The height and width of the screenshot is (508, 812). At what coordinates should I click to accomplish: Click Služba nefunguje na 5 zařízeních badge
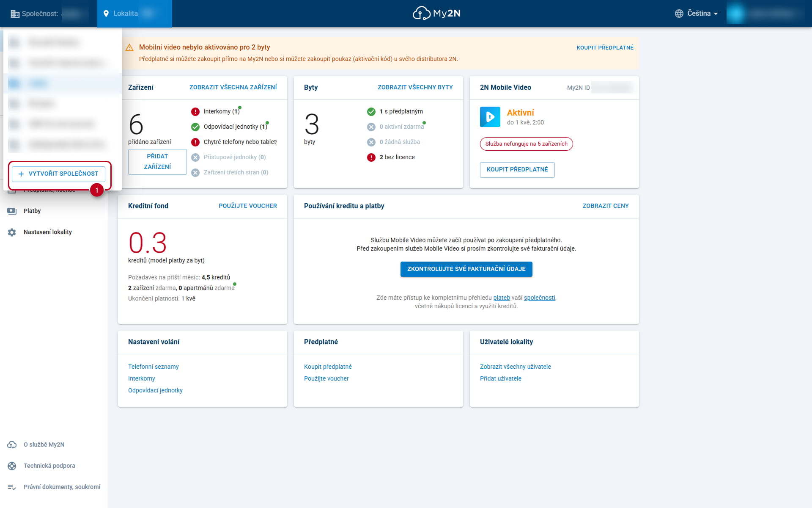coord(527,144)
